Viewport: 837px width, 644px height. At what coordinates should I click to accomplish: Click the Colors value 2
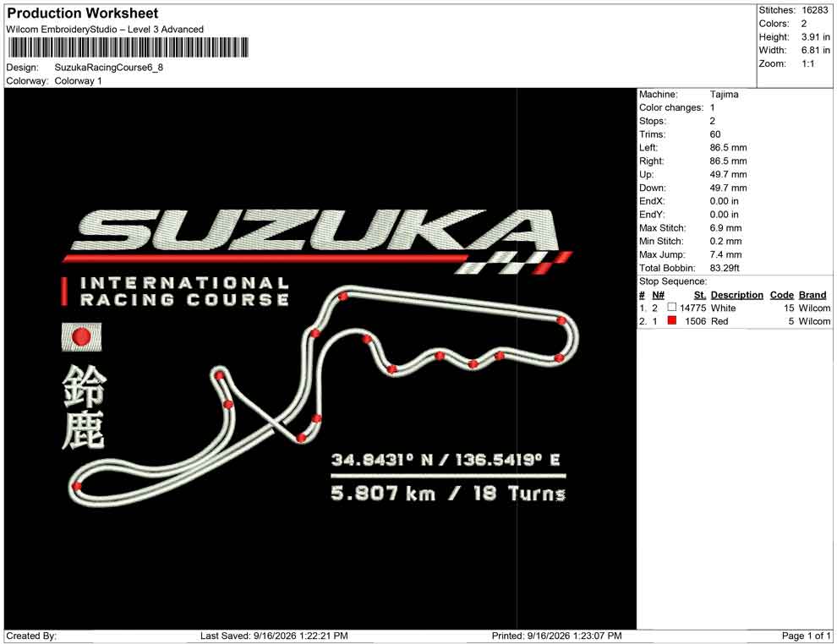coord(804,24)
